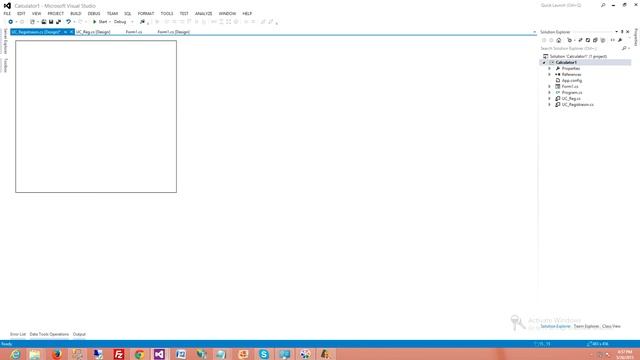Close the active UC_Registraion.cs [Design] tab
640x360 pixels.
(71, 32)
